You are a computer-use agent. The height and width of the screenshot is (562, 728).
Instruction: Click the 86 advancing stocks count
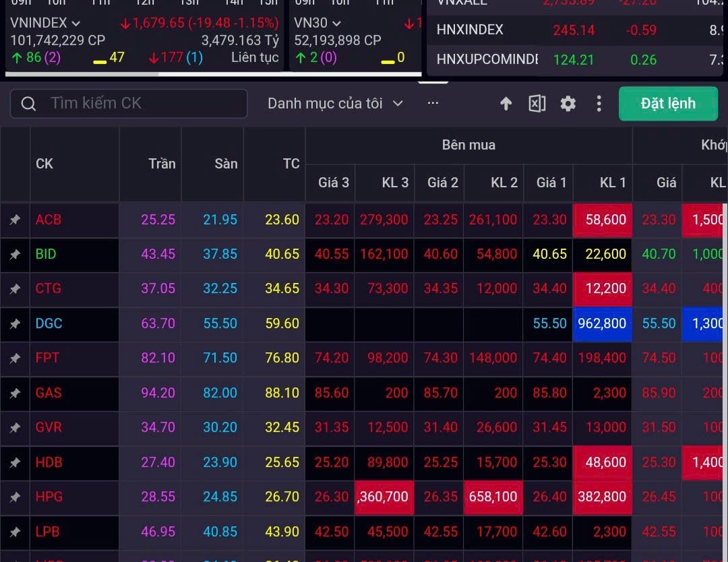pyautogui.click(x=34, y=57)
